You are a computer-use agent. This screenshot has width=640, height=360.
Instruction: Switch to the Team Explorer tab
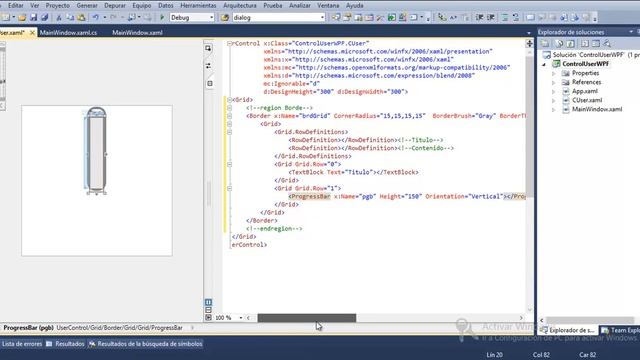[x=620, y=330]
